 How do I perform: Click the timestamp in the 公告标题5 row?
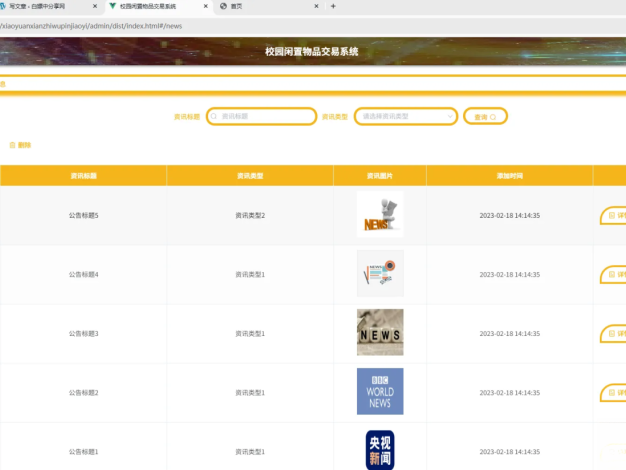click(509, 215)
